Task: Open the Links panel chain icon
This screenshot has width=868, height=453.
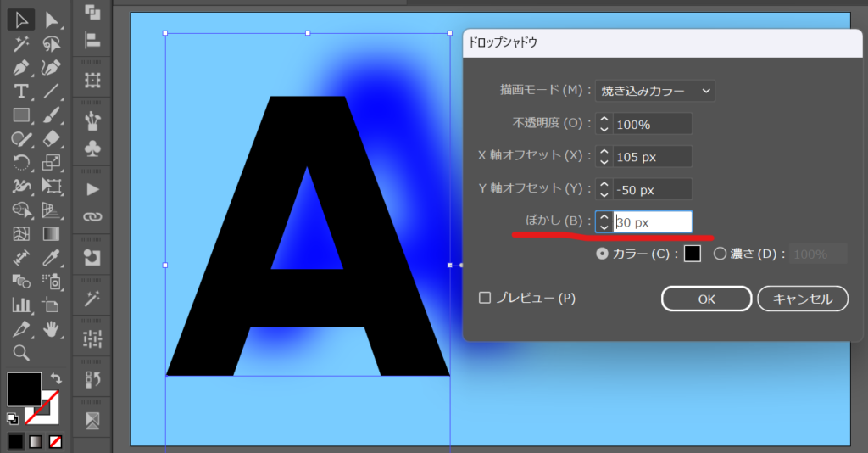Action: coord(92,216)
